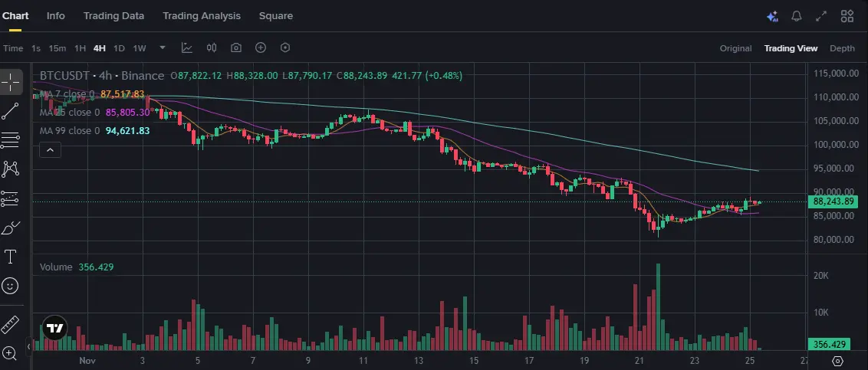Open the emoji sticker tool
The width and height of the screenshot is (868, 370).
10,285
